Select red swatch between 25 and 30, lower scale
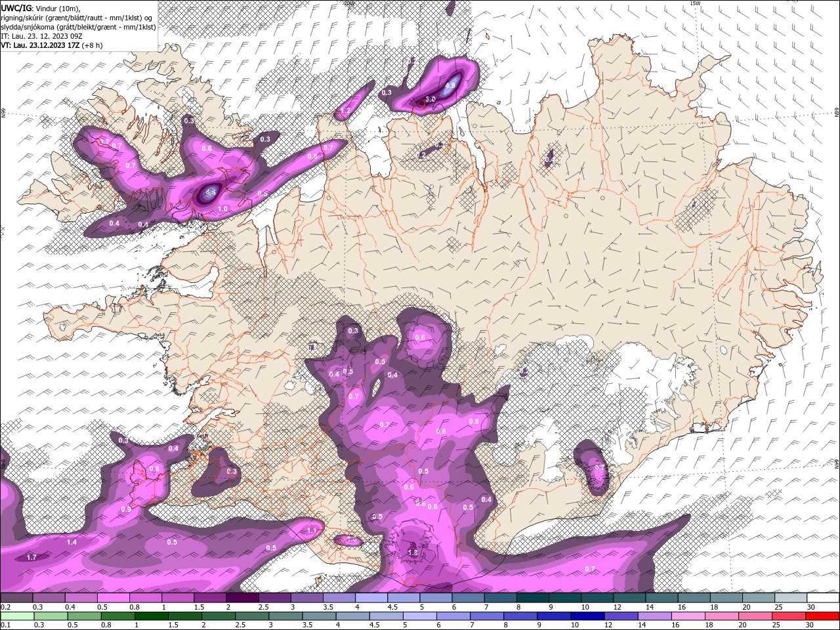Image resolution: width=840 pixels, height=630 pixels. click(787, 616)
